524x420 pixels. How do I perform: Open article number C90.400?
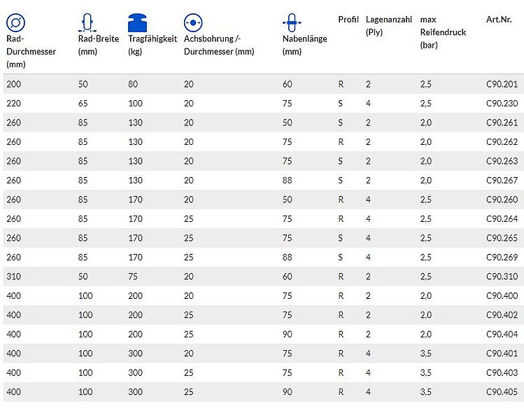tap(502, 295)
